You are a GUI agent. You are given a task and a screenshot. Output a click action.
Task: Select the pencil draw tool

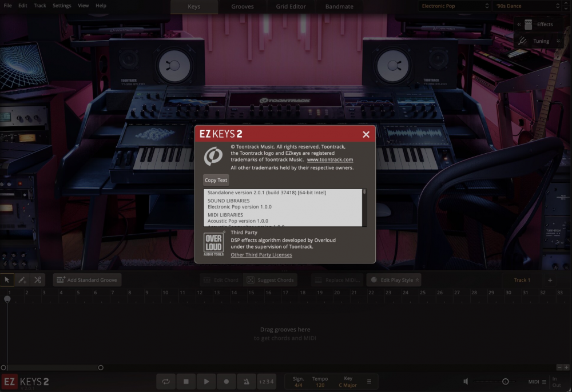click(22, 280)
